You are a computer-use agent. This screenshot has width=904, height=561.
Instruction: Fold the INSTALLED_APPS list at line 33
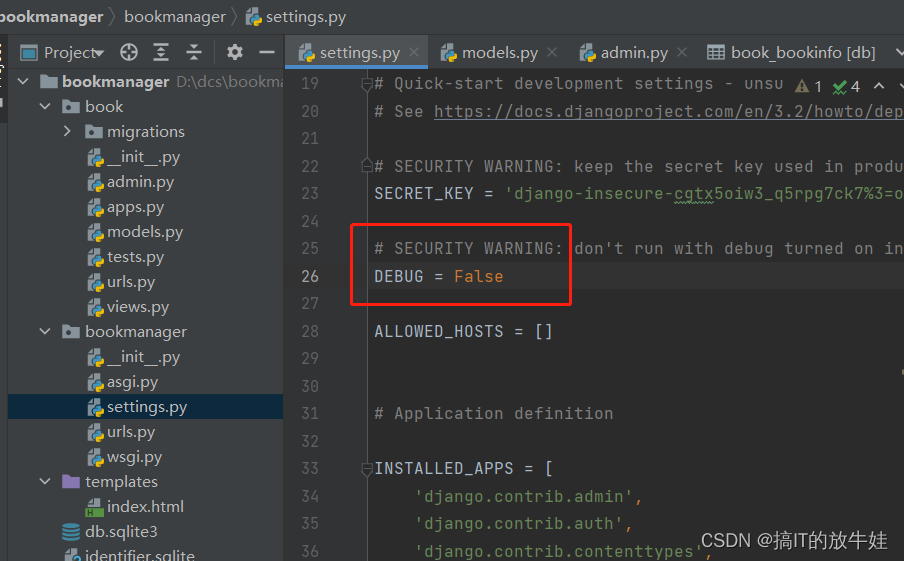point(367,469)
